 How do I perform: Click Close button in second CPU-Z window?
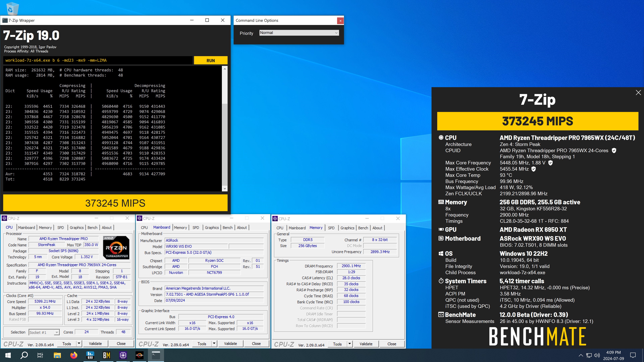click(x=256, y=344)
